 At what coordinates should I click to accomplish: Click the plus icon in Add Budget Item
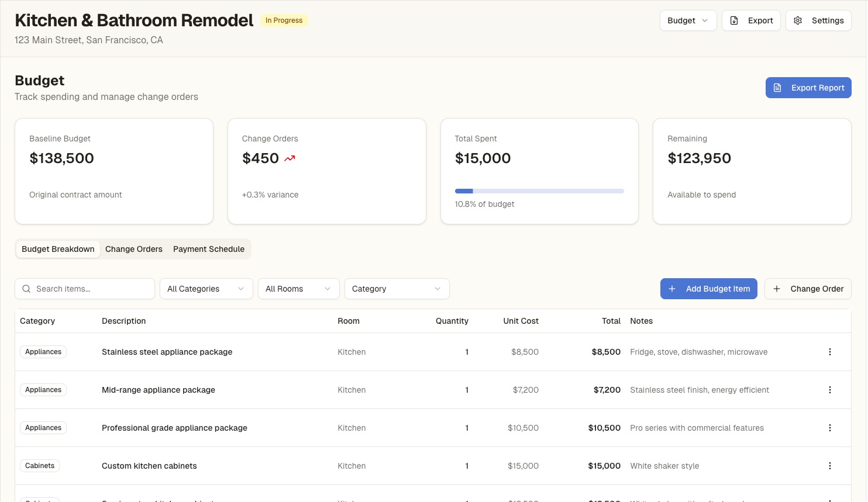tap(672, 289)
